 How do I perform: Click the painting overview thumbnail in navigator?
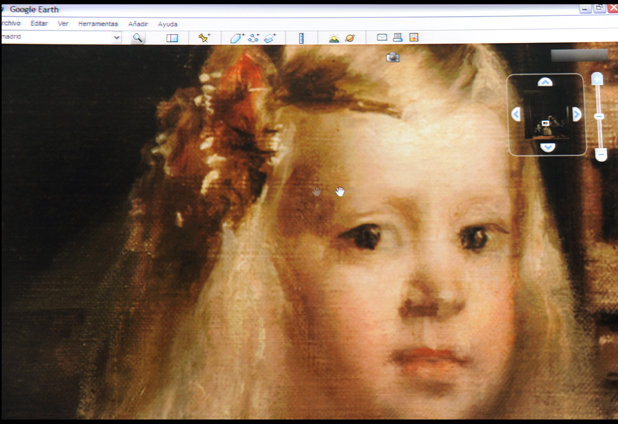coord(546,114)
